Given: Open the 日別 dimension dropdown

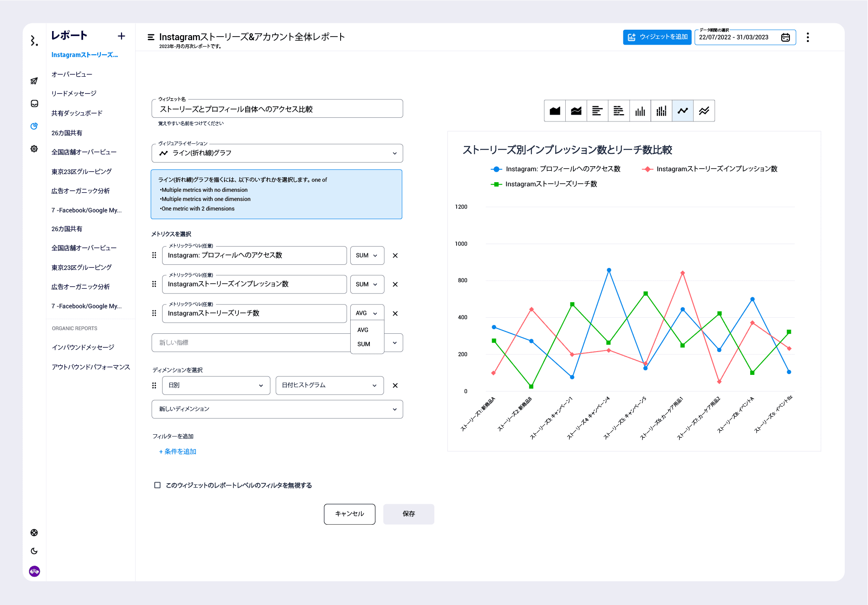Looking at the screenshot, I should coord(216,385).
